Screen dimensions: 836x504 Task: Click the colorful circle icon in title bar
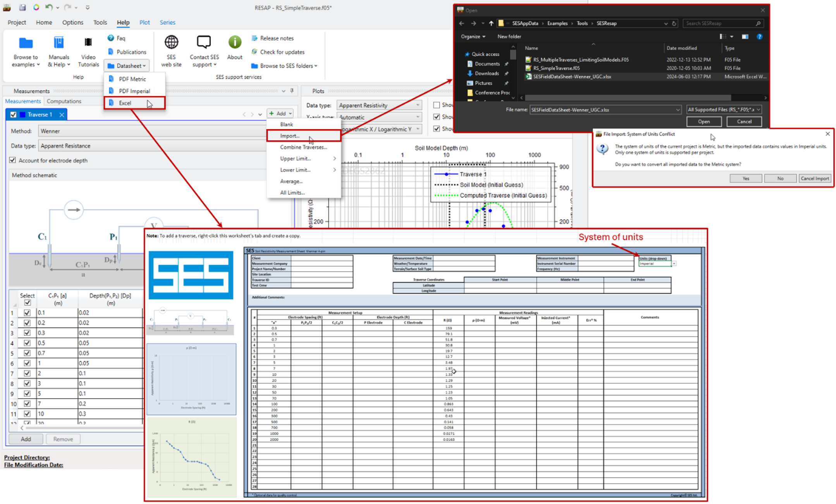(36, 7)
